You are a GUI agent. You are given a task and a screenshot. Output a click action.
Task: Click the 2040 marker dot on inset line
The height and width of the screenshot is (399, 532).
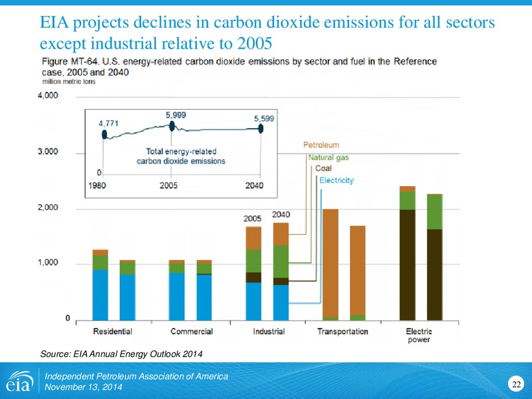(261, 128)
